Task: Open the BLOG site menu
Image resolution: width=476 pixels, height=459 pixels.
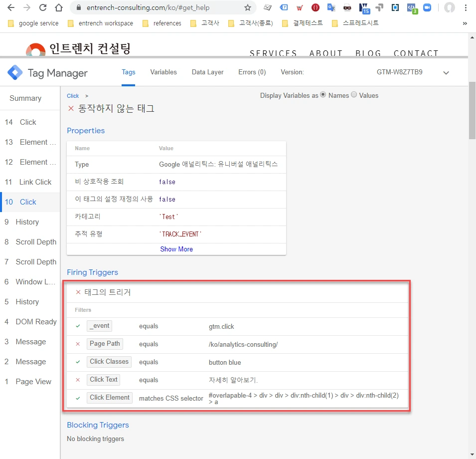Action: pyautogui.click(x=368, y=53)
